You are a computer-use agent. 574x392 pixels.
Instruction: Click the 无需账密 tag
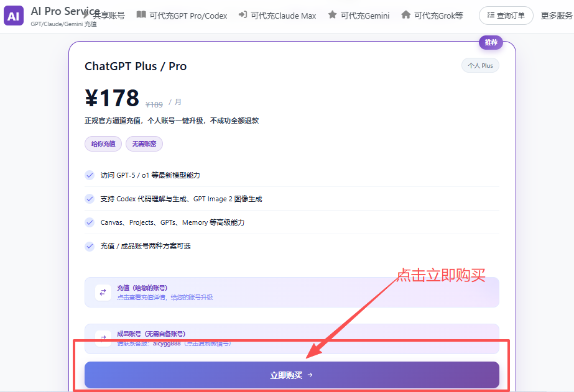pos(144,144)
